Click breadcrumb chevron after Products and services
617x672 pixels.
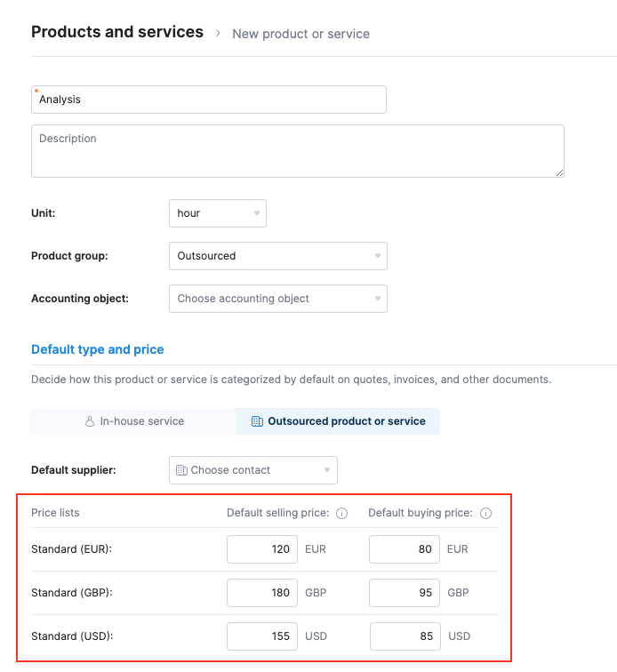[x=218, y=33]
